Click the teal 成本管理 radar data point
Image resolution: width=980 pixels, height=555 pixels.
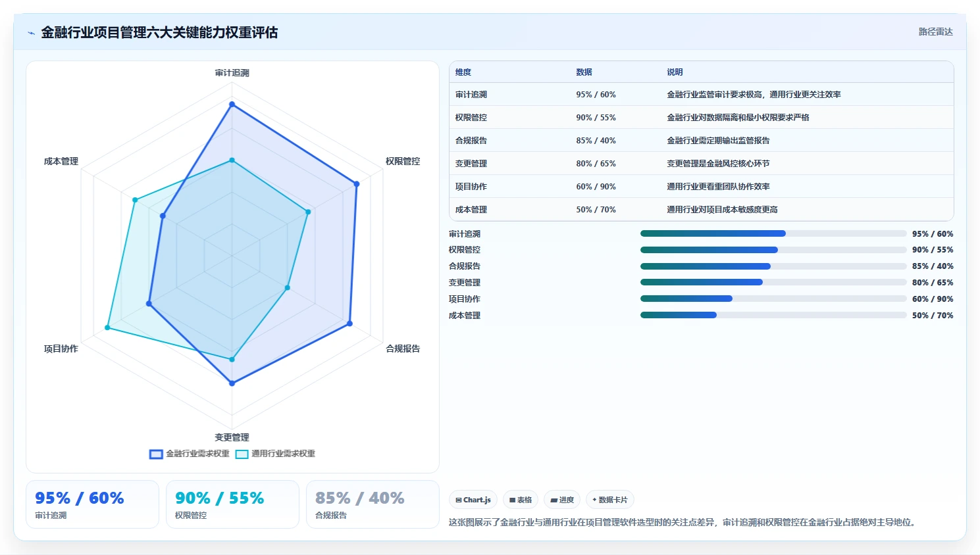pos(135,200)
